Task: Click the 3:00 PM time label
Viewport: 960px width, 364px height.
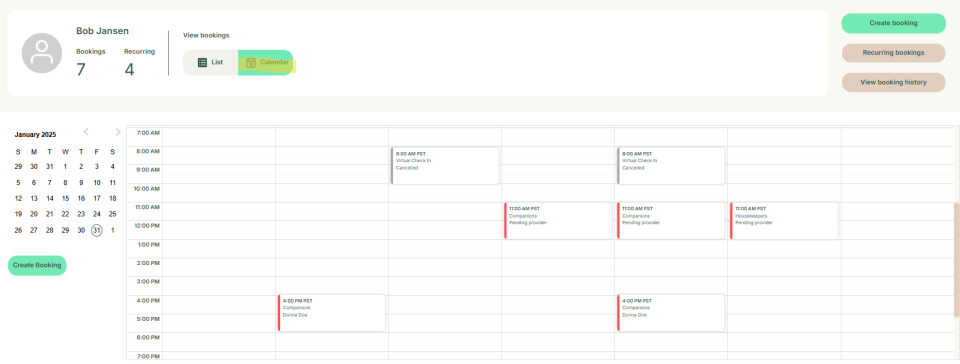Action: click(x=148, y=281)
